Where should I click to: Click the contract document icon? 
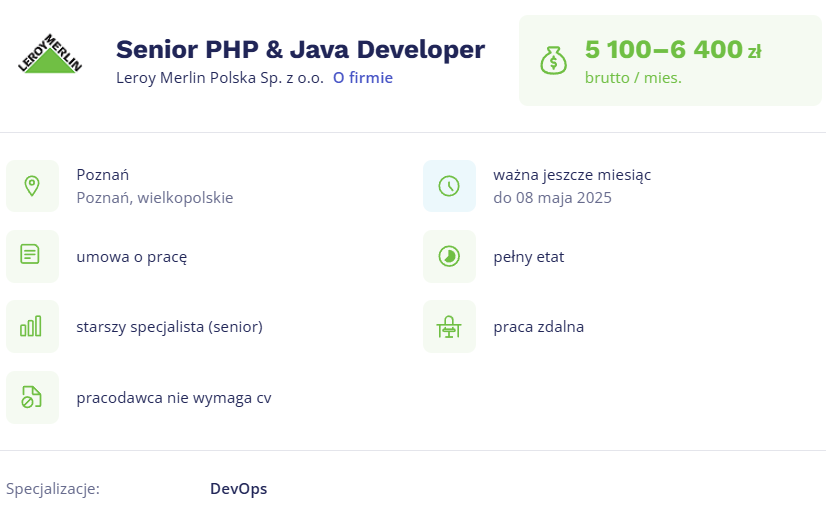pyautogui.click(x=32, y=256)
